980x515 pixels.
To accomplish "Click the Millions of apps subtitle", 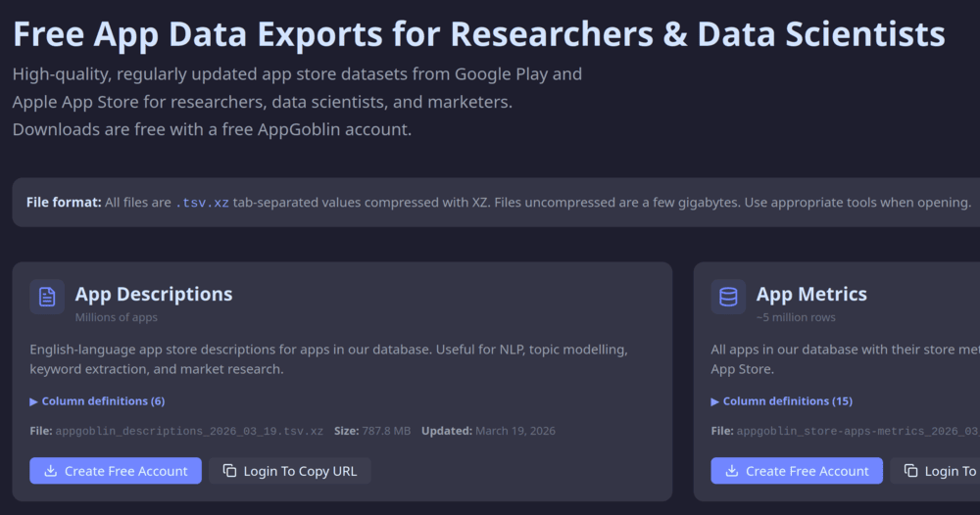I will pos(117,317).
